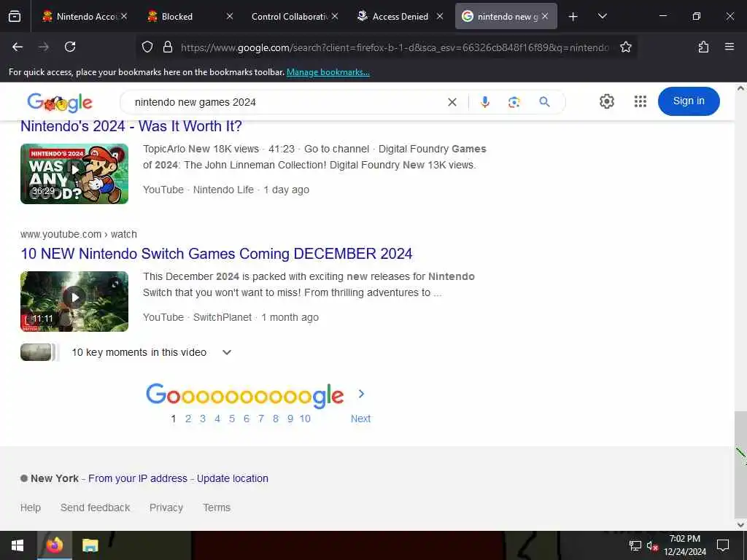
Task: Open a new tab with plus button
Action: (x=573, y=17)
